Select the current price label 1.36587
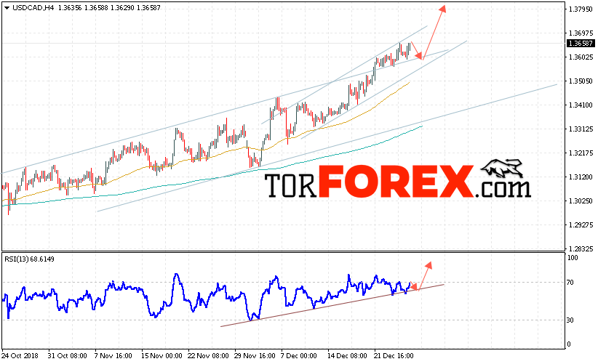Image resolution: width=598 pixels, height=364 pixels. (x=581, y=44)
